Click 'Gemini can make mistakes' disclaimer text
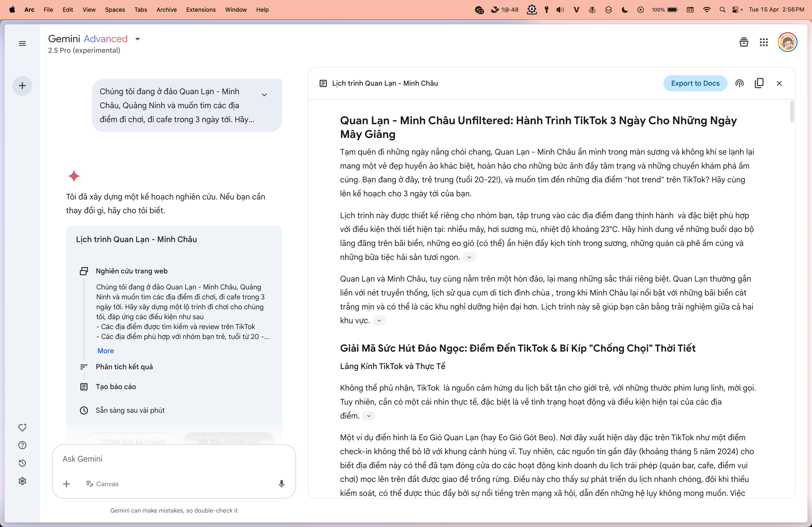The width and height of the screenshot is (812, 527). tap(174, 510)
